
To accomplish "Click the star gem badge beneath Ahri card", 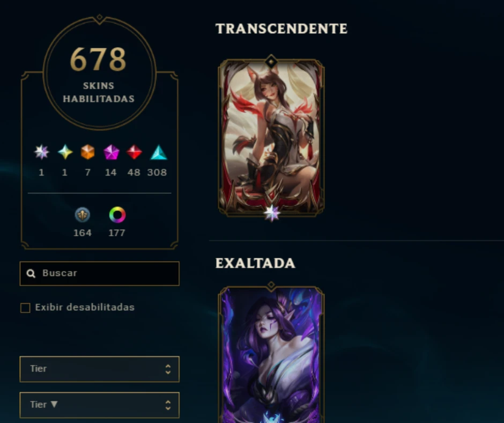I will (272, 213).
